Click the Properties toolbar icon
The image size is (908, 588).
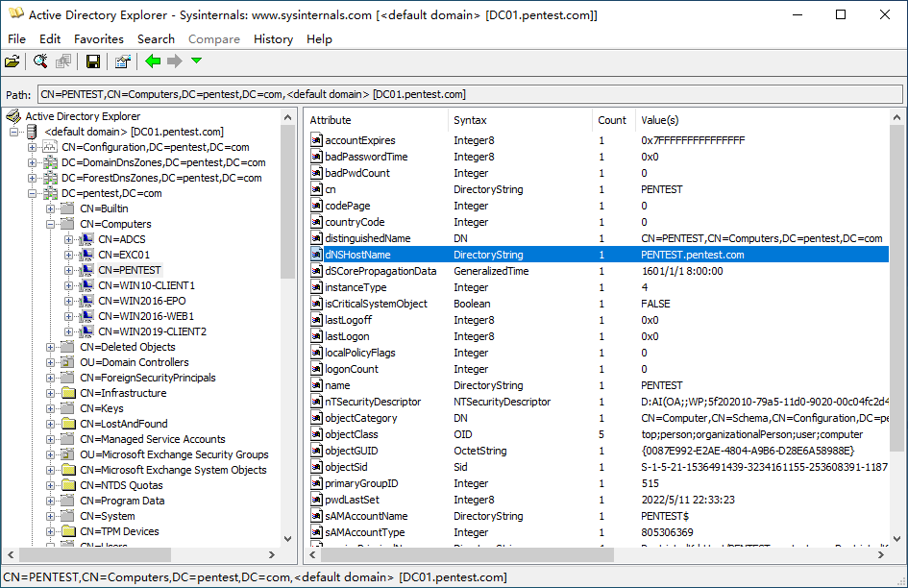coord(122,61)
